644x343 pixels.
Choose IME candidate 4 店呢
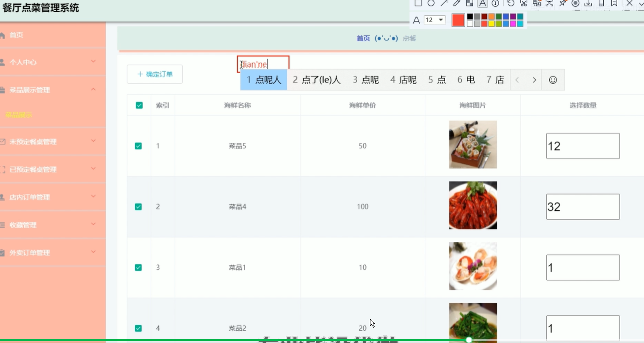(404, 80)
